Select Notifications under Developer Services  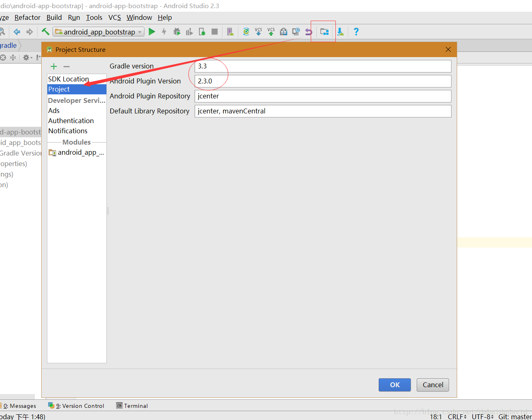click(77, 131)
